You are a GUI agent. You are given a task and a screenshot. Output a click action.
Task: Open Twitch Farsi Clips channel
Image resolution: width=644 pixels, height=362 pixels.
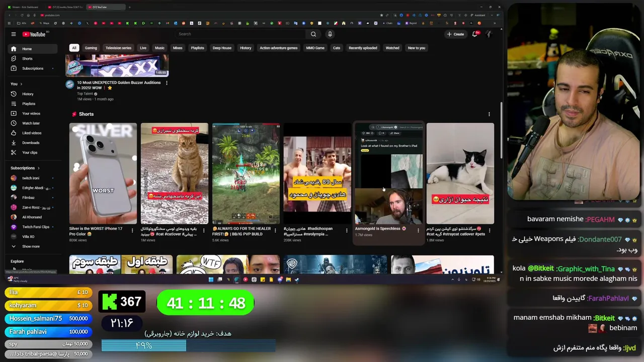[33, 227]
